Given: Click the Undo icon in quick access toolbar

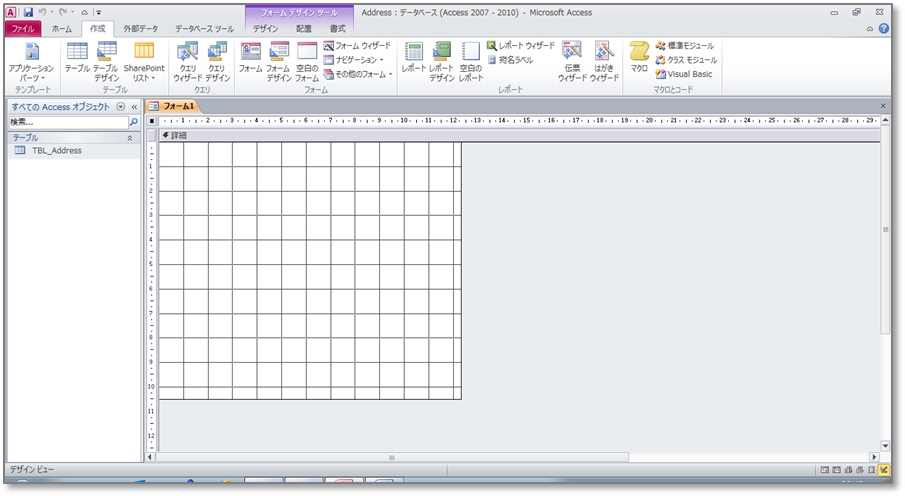Looking at the screenshot, I should [x=42, y=12].
